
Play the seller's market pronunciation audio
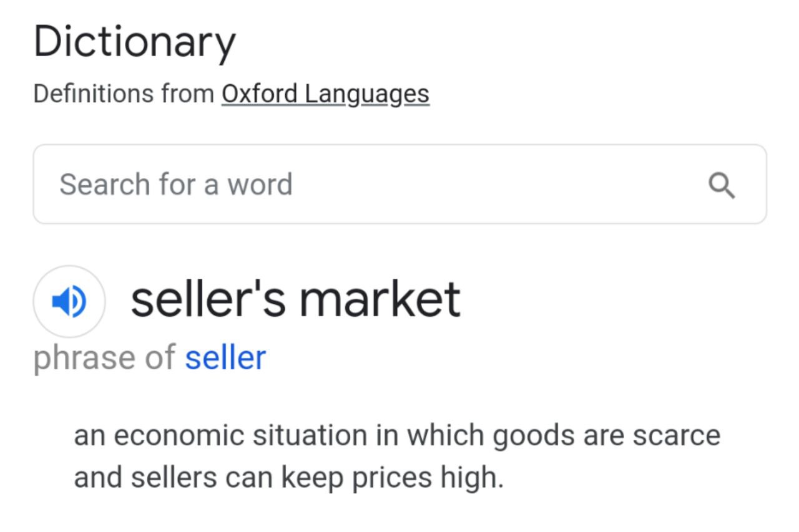[x=69, y=302]
